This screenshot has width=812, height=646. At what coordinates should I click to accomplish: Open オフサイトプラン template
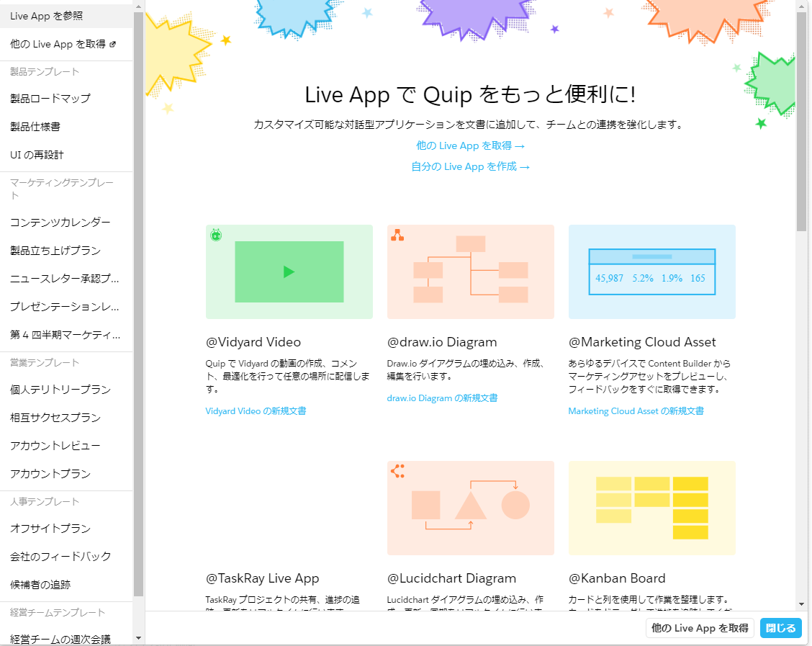tap(50, 529)
